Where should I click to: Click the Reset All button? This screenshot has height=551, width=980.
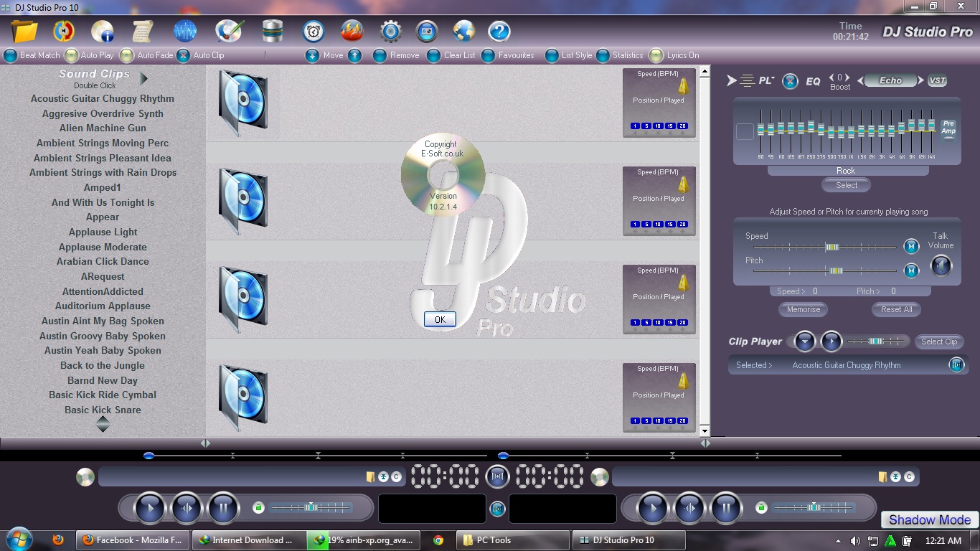point(897,309)
